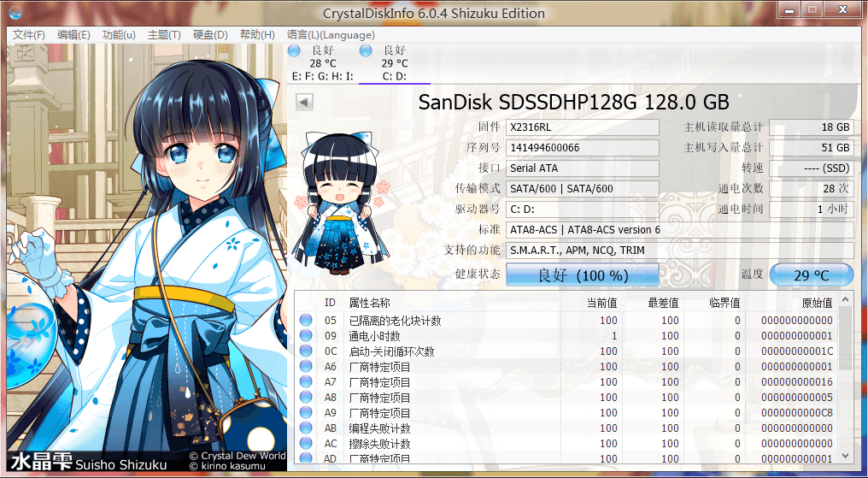The height and width of the screenshot is (478, 868).
Task: Click status orb for attribute 09 row
Action: (x=306, y=336)
